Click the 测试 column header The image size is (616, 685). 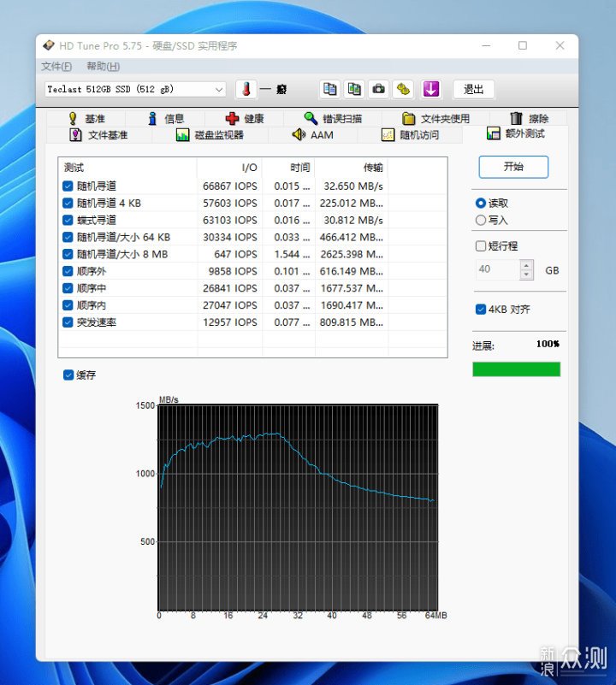tap(127, 168)
